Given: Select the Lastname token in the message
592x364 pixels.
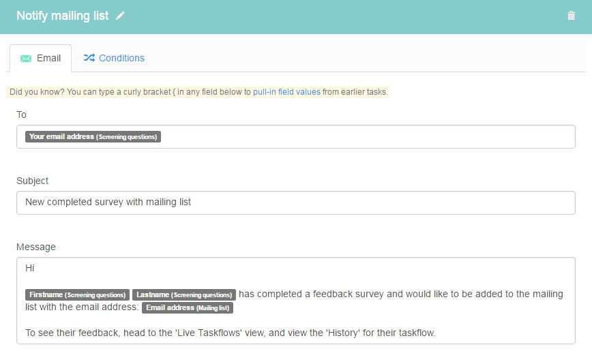Looking at the screenshot, I should tap(184, 294).
